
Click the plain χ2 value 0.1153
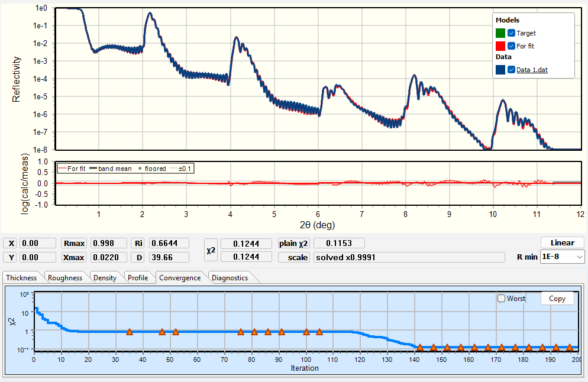pyautogui.click(x=339, y=243)
